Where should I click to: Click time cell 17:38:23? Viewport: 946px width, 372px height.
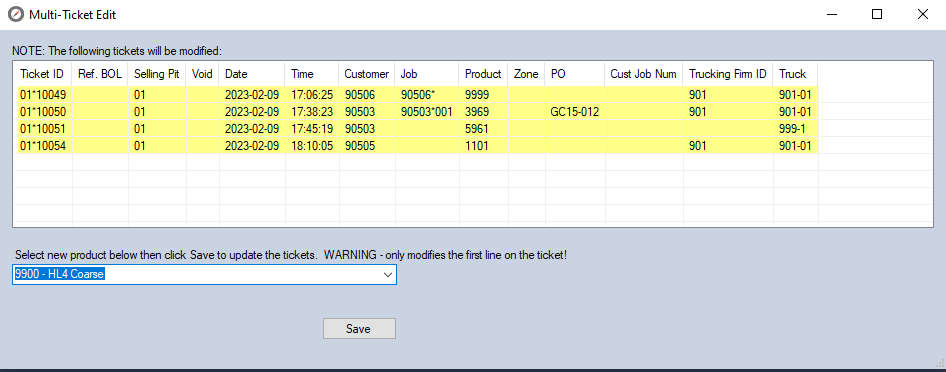(x=312, y=112)
